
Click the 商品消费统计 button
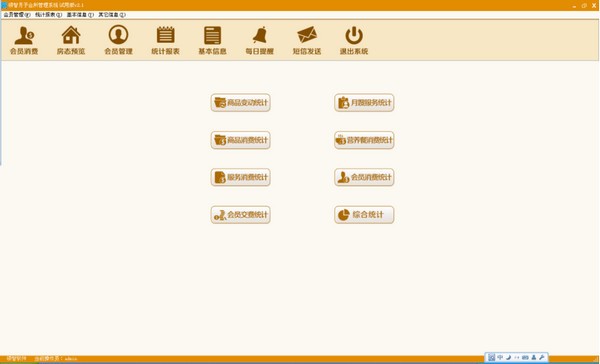[x=241, y=140]
